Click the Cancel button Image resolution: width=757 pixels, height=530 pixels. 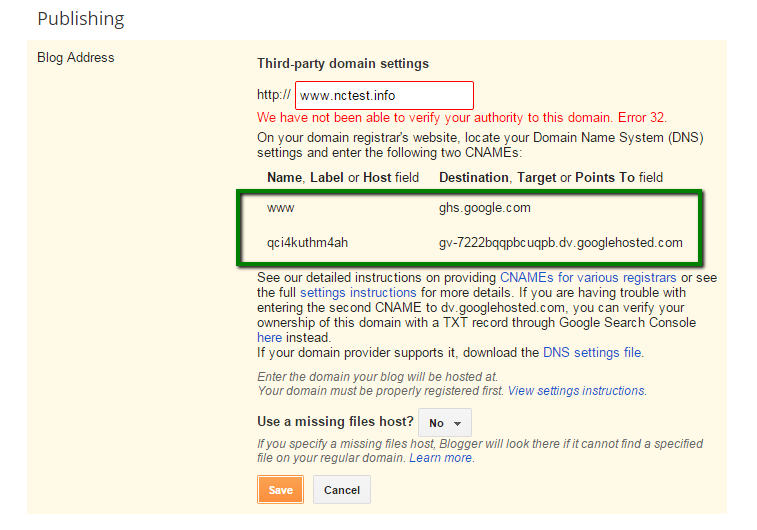(341, 489)
